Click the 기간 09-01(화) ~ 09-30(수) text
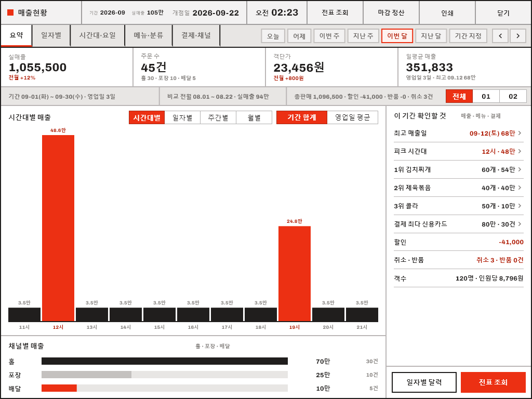The height and width of the screenshot is (399, 532). (x=62, y=97)
